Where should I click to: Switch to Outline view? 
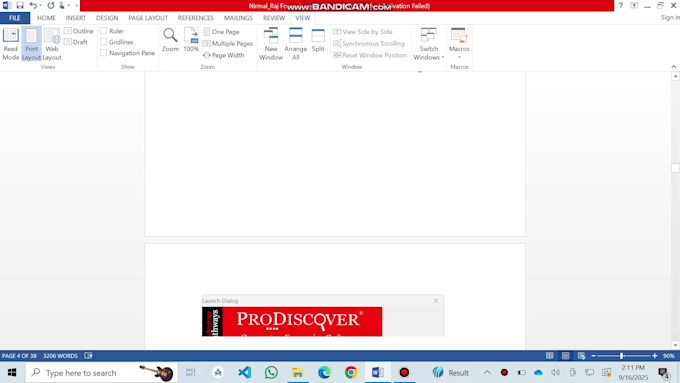(x=78, y=31)
